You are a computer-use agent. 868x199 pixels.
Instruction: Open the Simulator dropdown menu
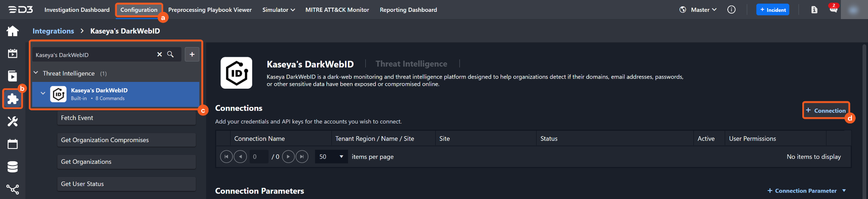pyautogui.click(x=278, y=10)
